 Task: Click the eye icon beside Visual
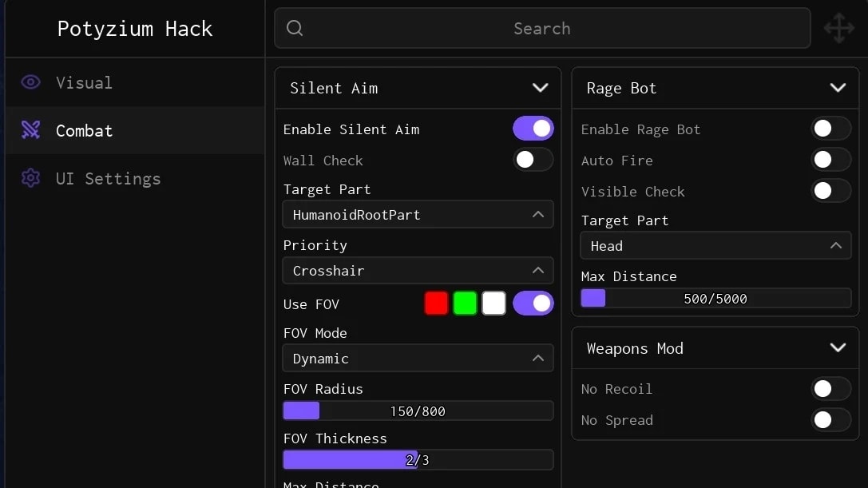pyautogui.click(x=30, y=82)
